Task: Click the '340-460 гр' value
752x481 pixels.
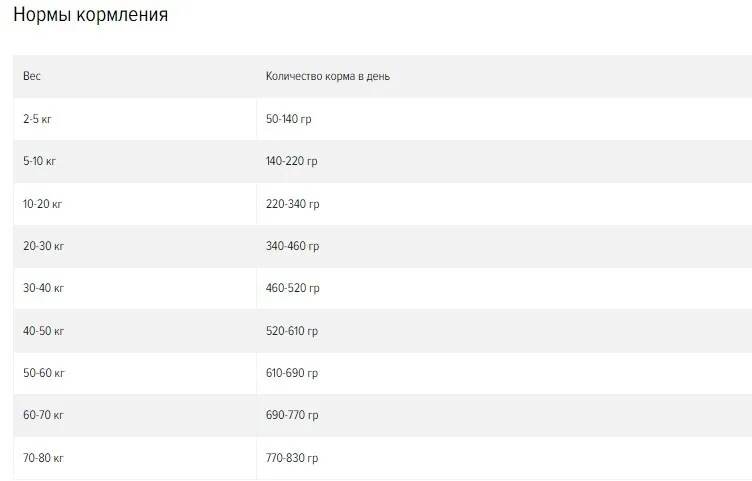Action: point(293,246)
